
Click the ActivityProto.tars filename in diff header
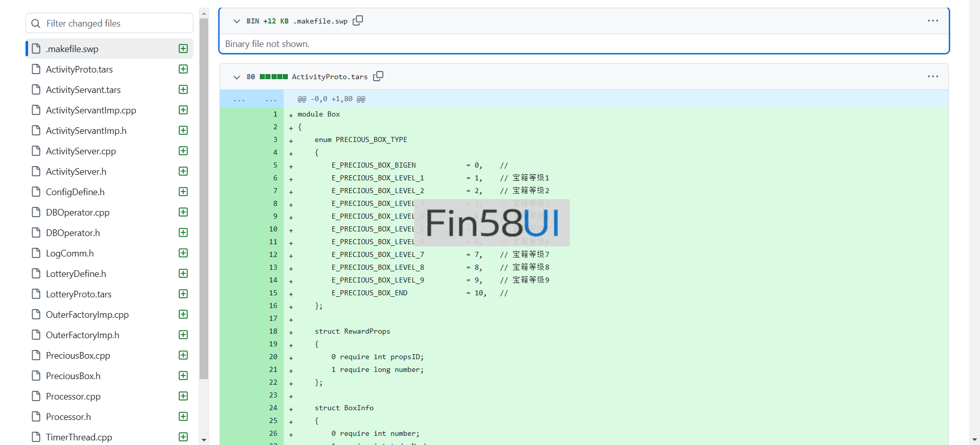point(329,77)
